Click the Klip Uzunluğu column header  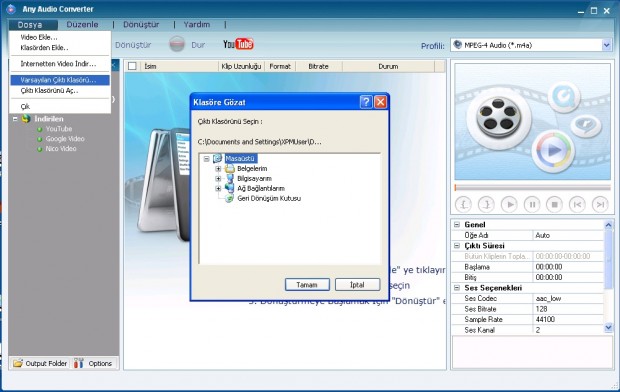[242, 66]
